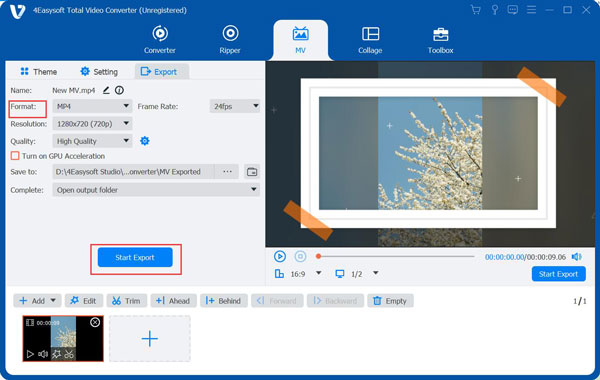The image size is (600, 380).
Task: Open the Toolbox briefcase icon
Action: pyautogui.click(x=440, y=34)
